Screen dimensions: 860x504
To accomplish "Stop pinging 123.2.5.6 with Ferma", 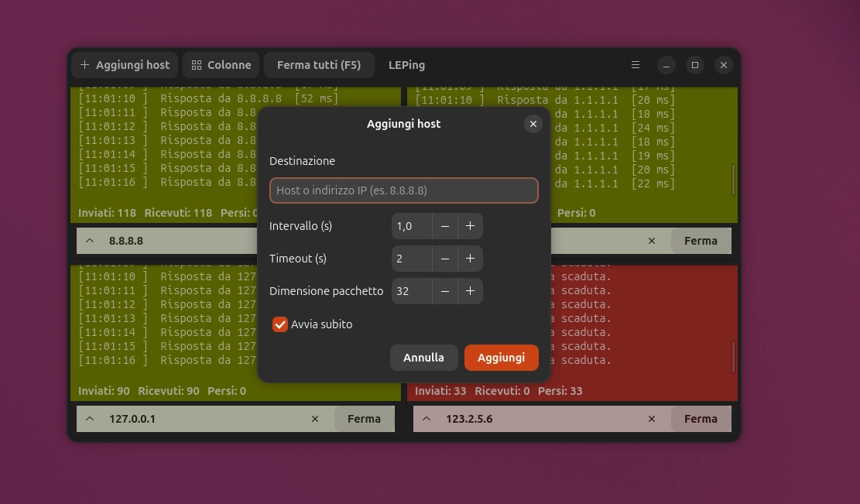I will 701,419.
